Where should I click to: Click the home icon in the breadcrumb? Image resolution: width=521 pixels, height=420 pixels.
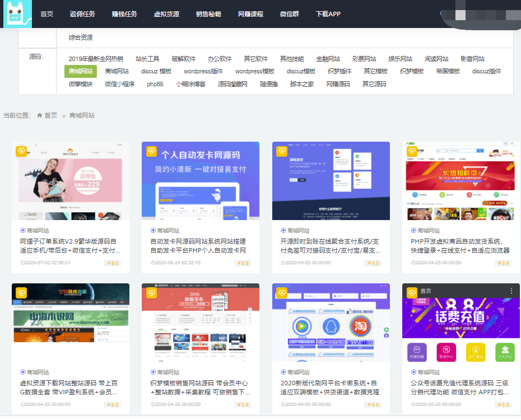pyautogui.click(x=40, y=115)
